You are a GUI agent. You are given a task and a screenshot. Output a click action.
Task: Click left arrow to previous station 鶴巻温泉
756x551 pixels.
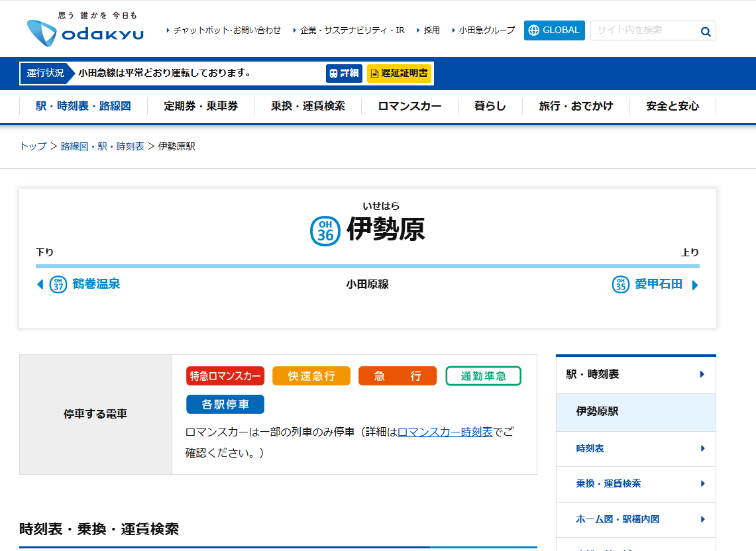(40, 285)
